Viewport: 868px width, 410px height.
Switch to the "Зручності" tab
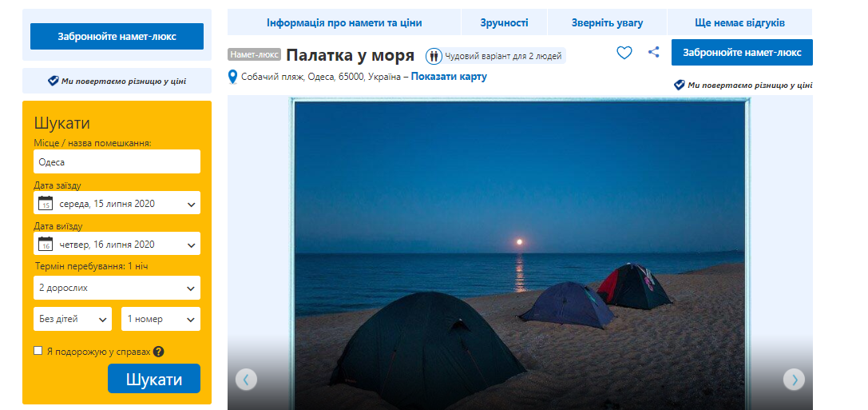[503, 22]
